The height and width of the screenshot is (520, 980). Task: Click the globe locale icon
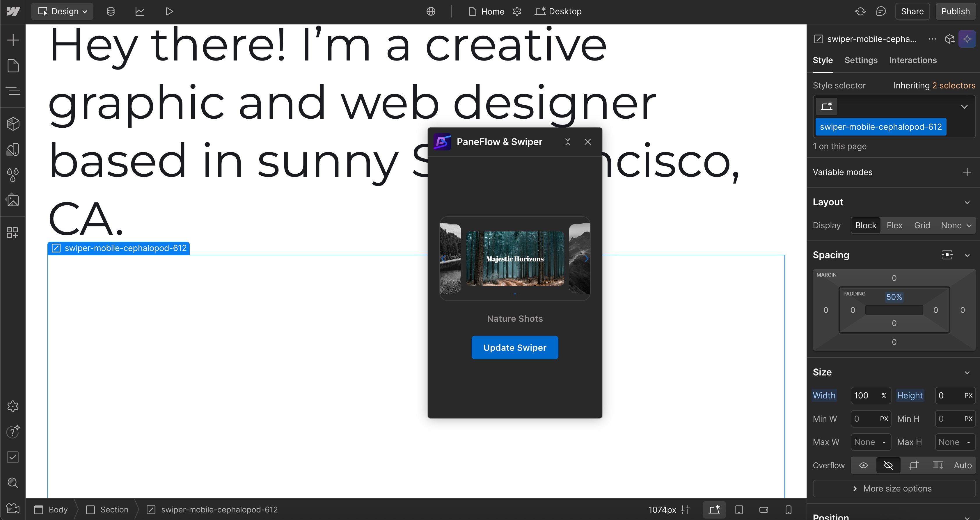[x=431, y=11]
